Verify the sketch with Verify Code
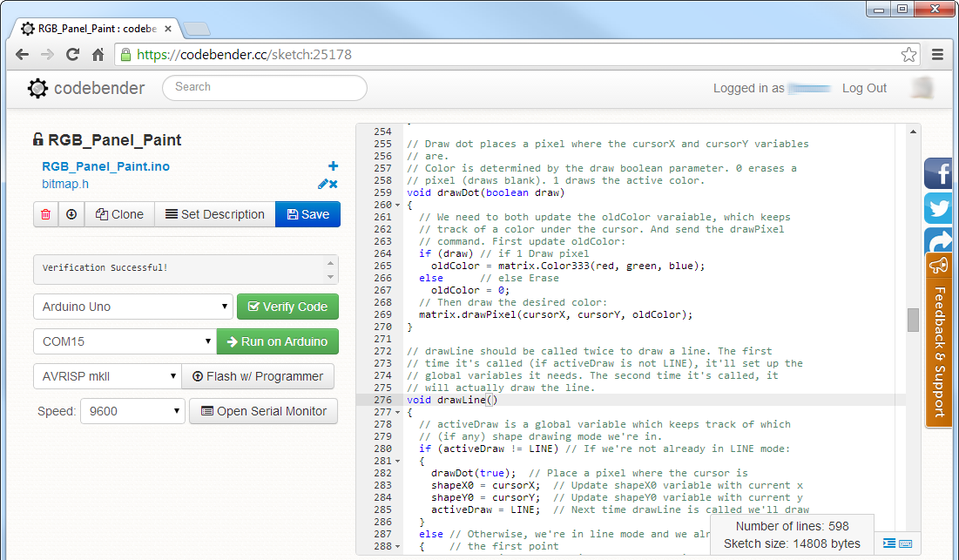The image size is (959, 560). tap(288, 307)
